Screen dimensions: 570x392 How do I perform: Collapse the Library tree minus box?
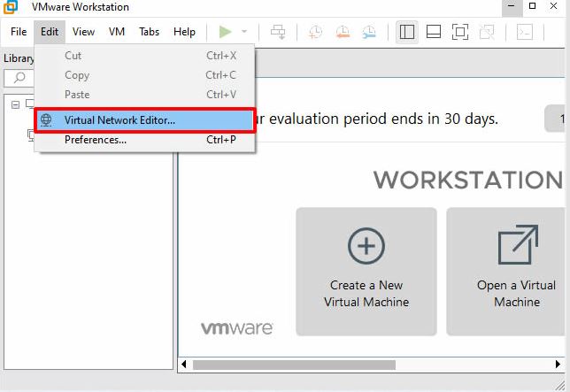click(x=15, y=105)
